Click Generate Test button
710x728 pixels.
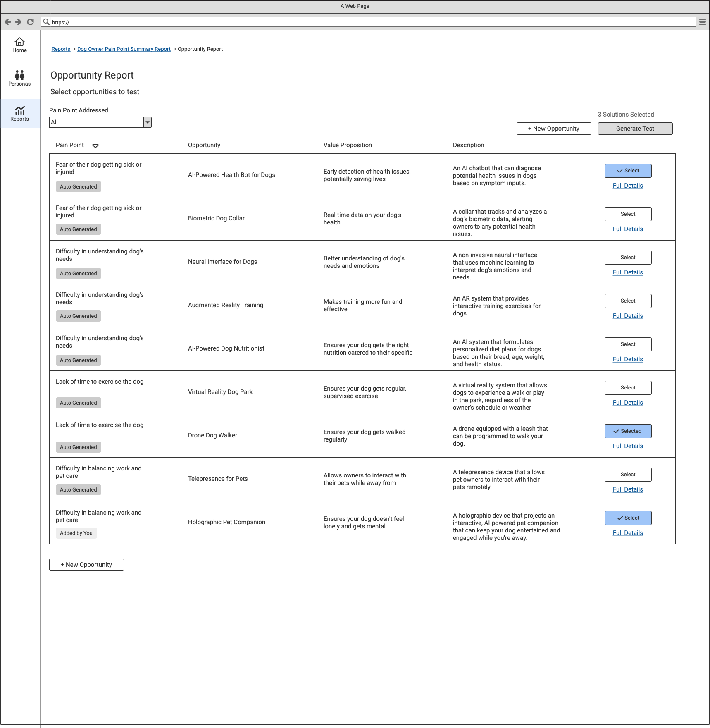click(x=635, y=129)
